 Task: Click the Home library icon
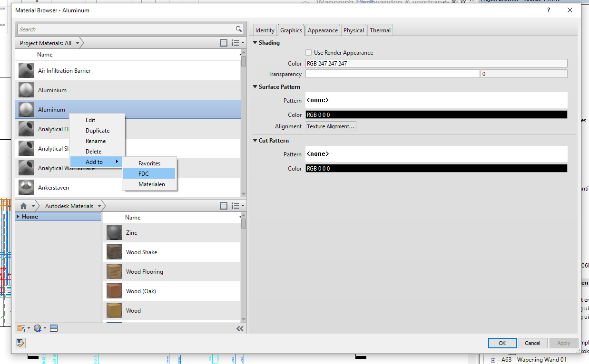(x=23, y=206)
